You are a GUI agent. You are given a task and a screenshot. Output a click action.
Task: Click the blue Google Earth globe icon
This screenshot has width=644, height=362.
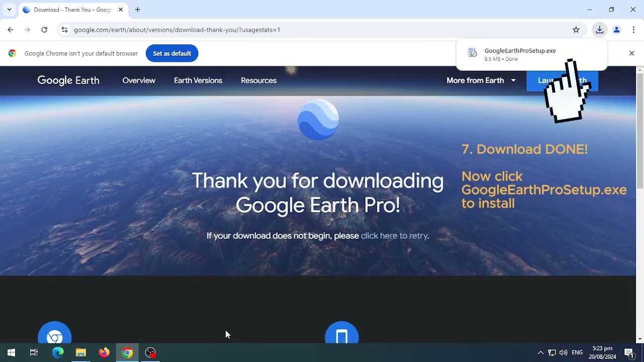[x=318, y=120]
